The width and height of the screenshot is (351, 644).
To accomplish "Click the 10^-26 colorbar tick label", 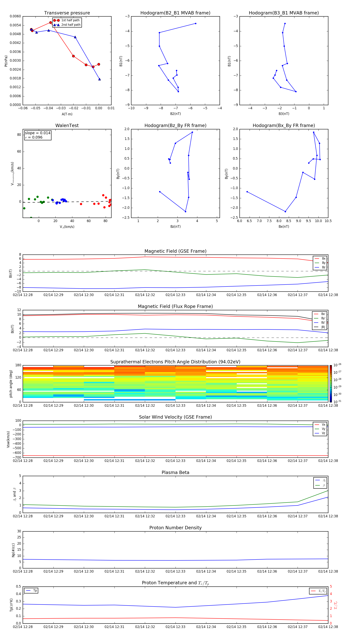I will click(337, 365).
